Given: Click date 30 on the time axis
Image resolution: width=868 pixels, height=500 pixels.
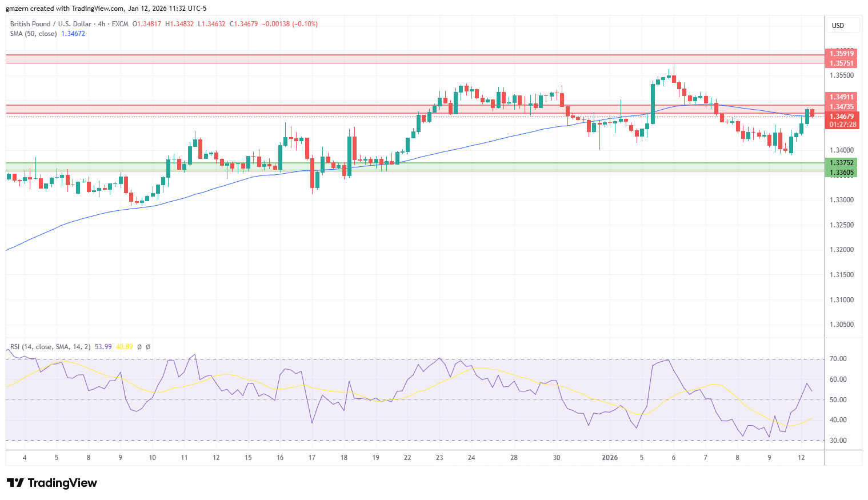Looking at the screenshot, I should 557,458.
